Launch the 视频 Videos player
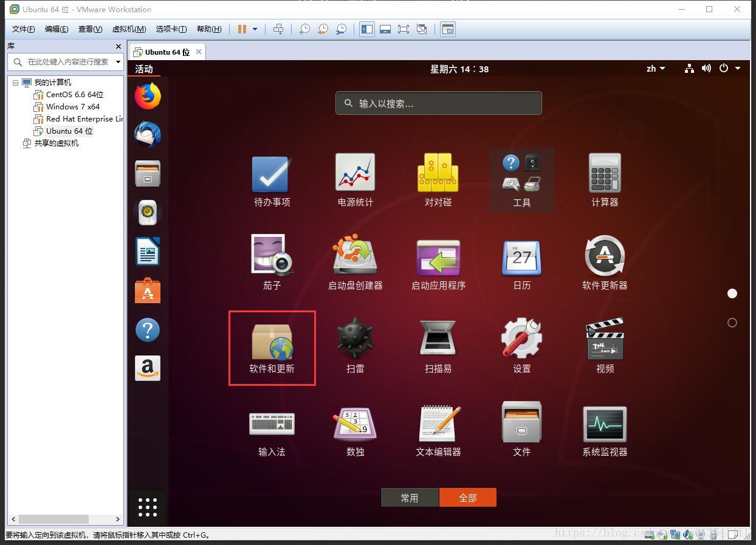 (x=605, y=346)
